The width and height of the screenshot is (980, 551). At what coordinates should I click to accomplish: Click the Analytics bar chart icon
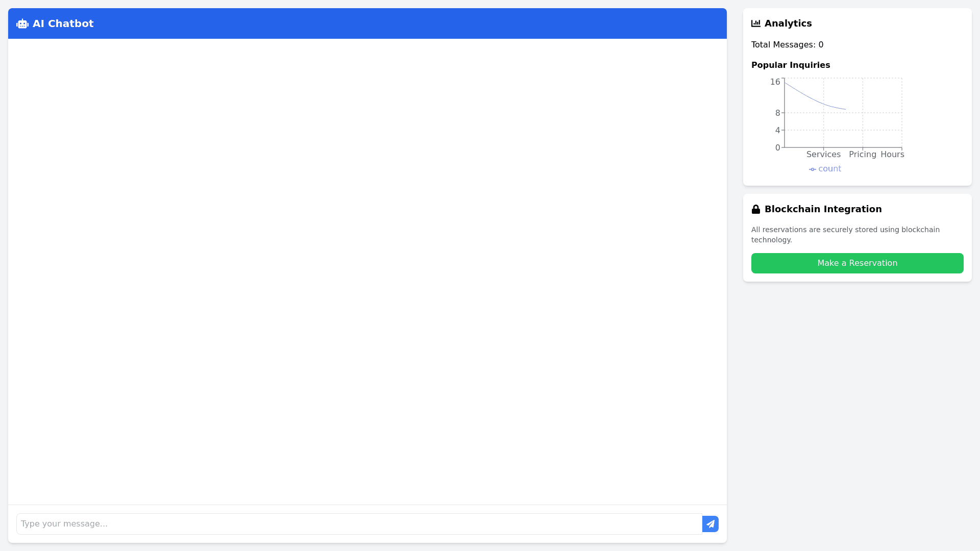pos(756,23)
